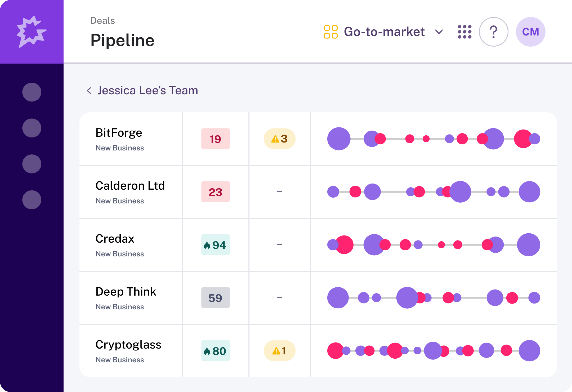This screenshot has height=392, width=572.
Task: Select the third sidebar circle icon
Action: [x=32, y=164]
